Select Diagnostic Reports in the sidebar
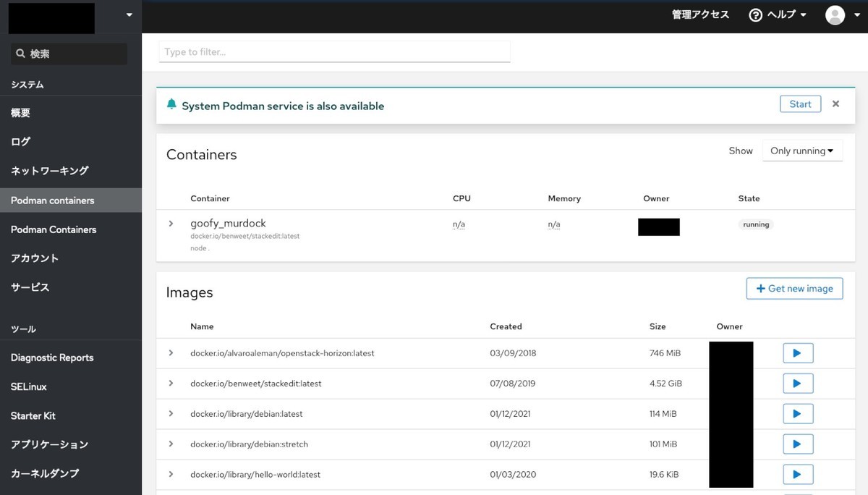 pyautogui.click(x=52, y=357)
